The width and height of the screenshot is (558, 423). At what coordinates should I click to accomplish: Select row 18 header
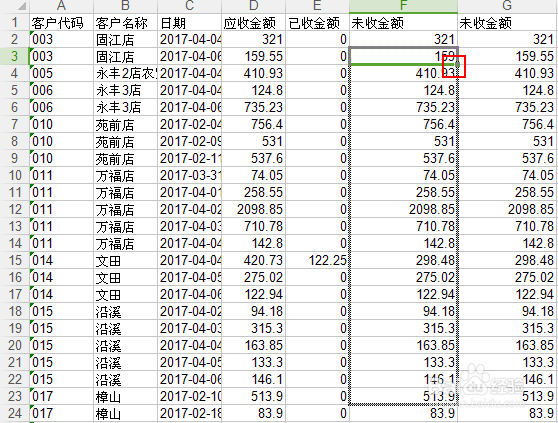[14, 311]
